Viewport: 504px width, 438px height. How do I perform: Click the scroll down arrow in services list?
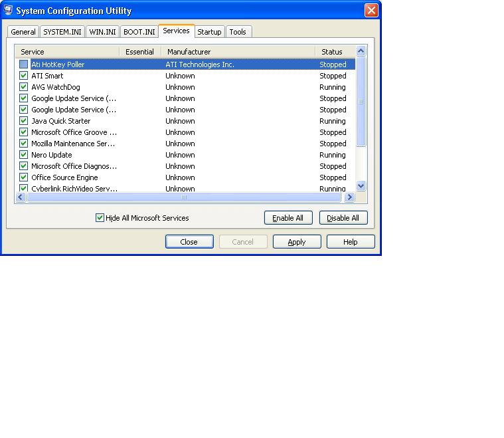coord(361,185)
